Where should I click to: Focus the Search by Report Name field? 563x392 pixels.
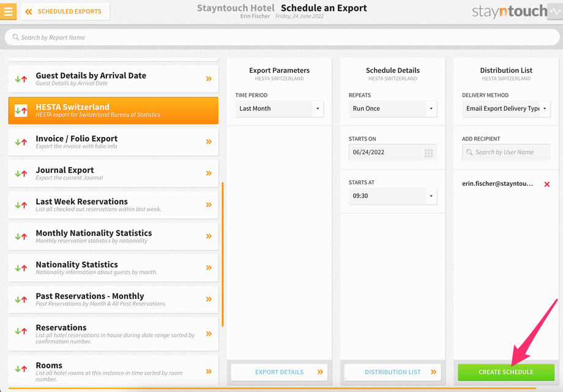[282, 37]
